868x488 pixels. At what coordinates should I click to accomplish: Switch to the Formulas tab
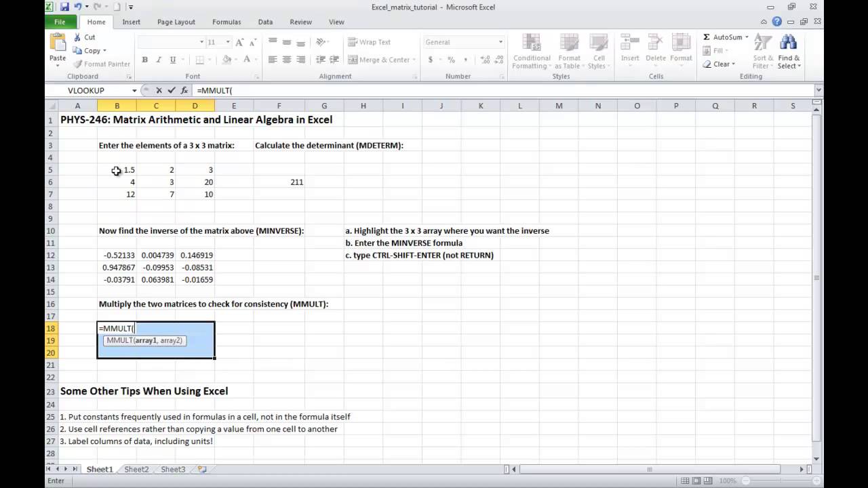tap(226, 22)
